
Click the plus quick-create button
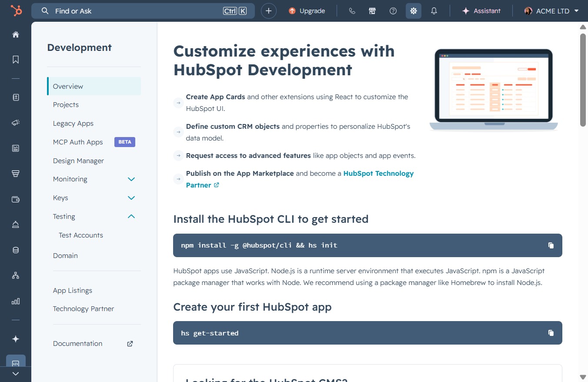click(x=269, y=11)
